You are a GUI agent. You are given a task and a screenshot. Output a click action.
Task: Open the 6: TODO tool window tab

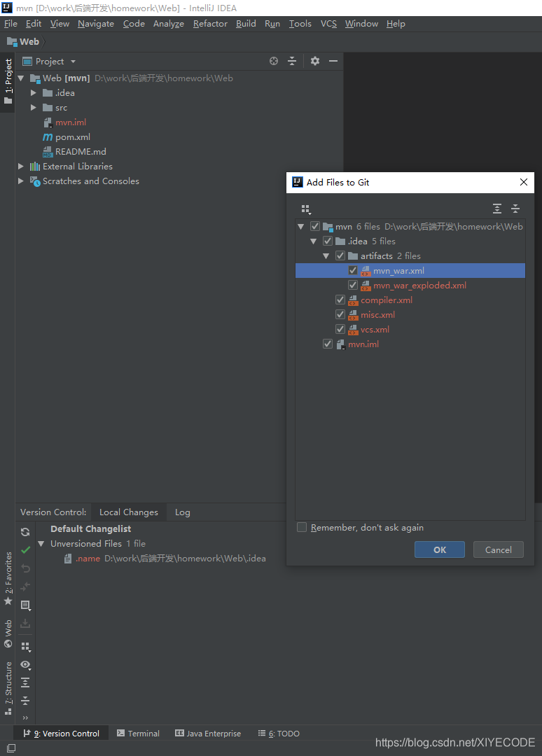pyautogui.click(x=279, y=734)
